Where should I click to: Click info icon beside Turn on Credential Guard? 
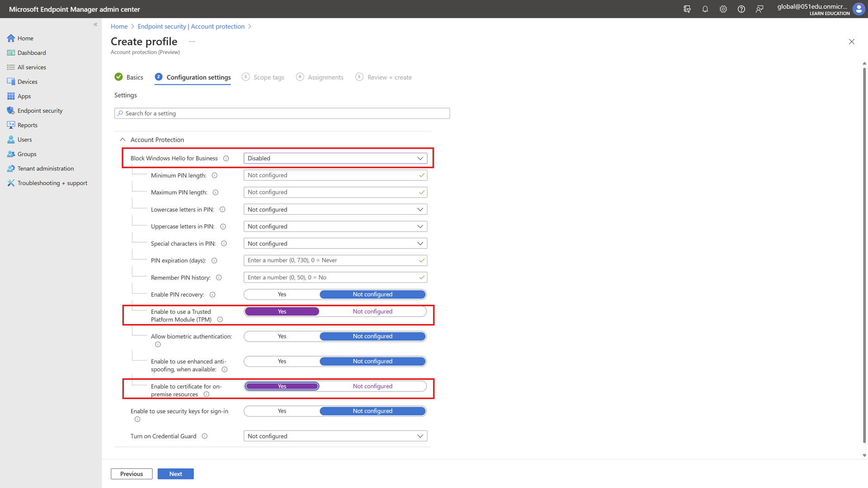[x=205, y=436]
